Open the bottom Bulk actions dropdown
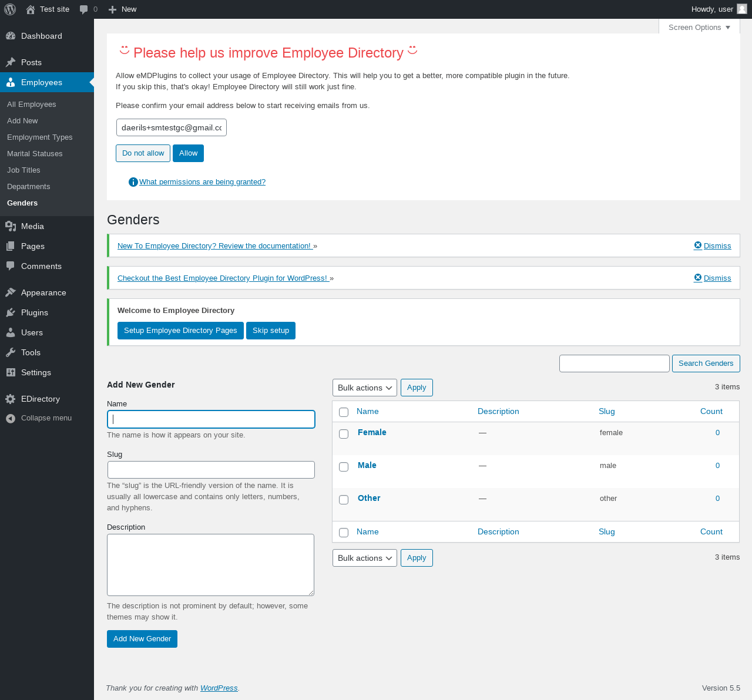The width and height of the screenshot is (752, 700). point(365,558)
